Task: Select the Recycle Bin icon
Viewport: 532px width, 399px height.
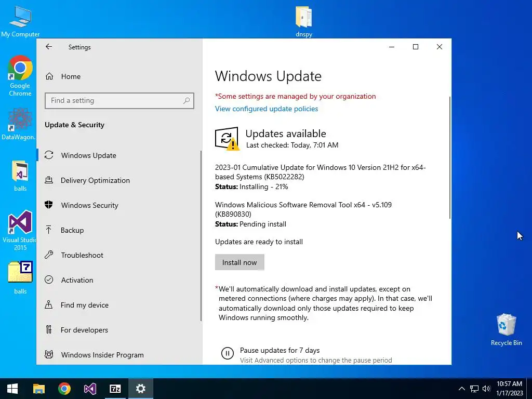Action: click(506, 330)
